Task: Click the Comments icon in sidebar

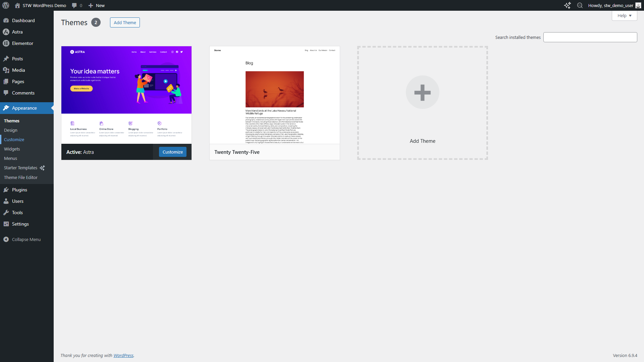Action: 6,93
